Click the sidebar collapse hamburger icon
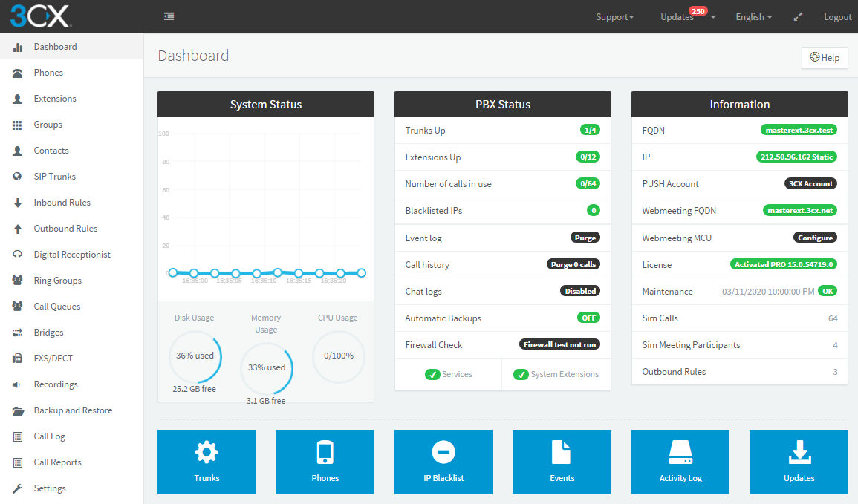Viewport: 858px width, 504px height. point(169,16)
